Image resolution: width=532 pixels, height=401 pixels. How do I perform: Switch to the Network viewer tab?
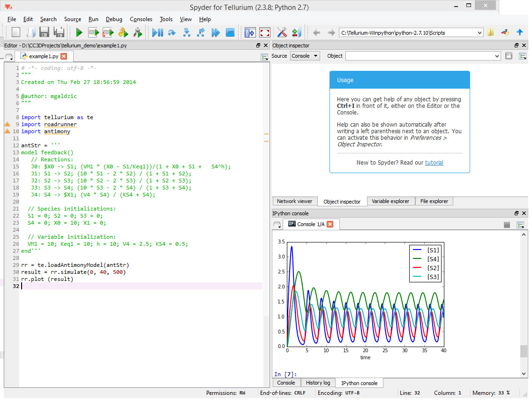point(294,201)
